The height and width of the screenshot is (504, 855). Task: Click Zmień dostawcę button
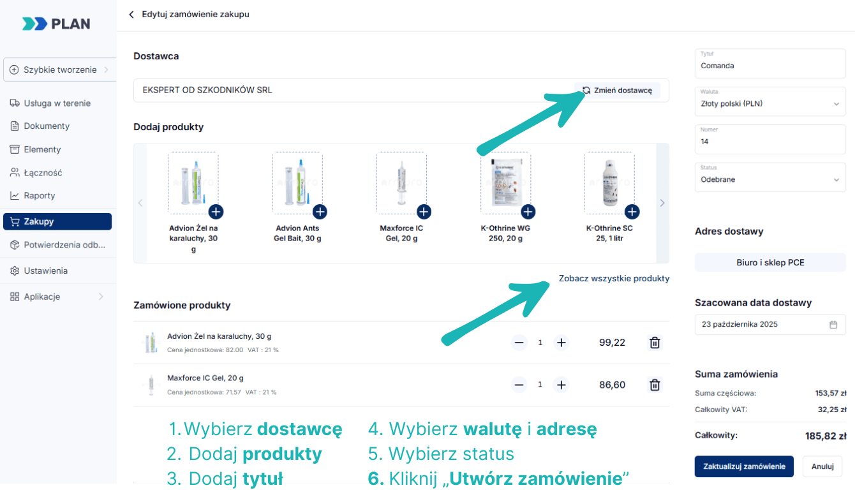(x=617, y=91)
